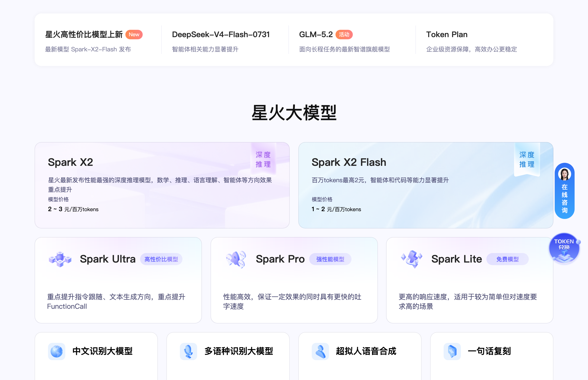588x380 pixels.
Task: Click the 星火大模型 section heading
Action: [x=294, y=113]
